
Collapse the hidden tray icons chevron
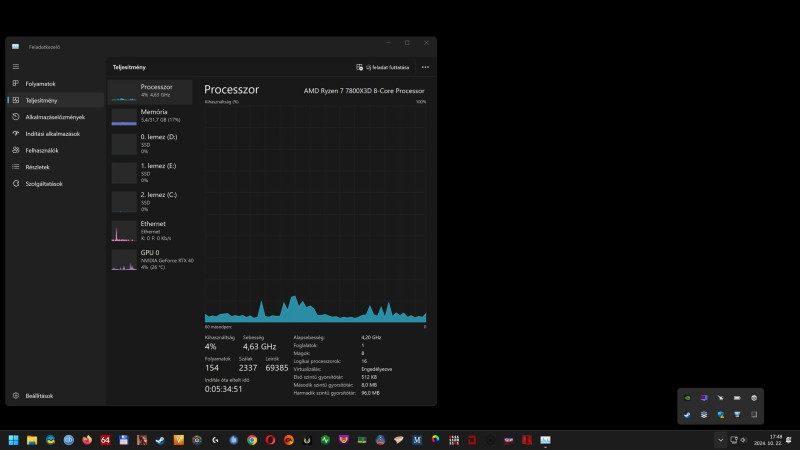tap(720, 440)
